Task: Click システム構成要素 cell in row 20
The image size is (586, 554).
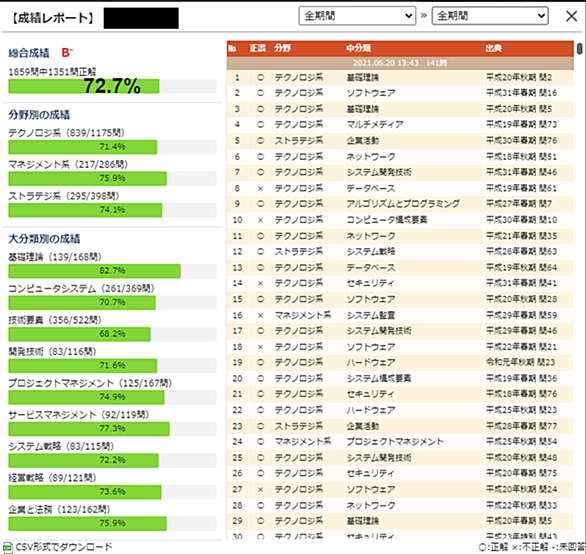Action: [x=379, y=378]
